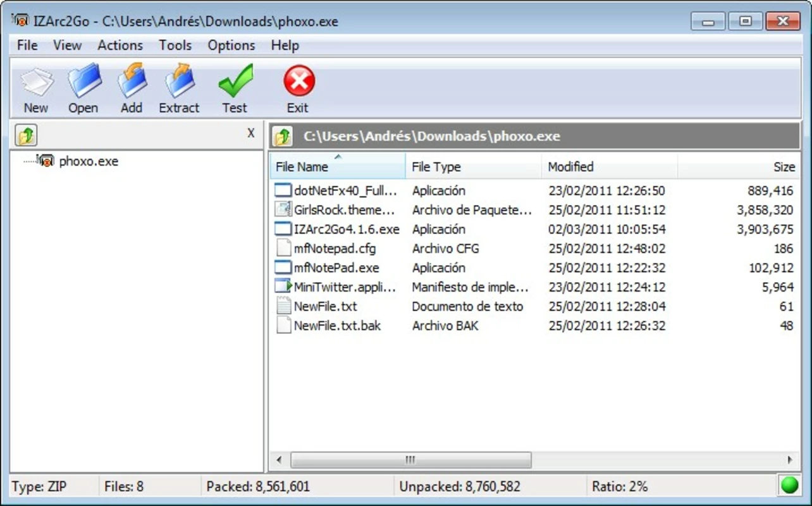Viewport: 812px width, 506px height.
Task: Click the 'Unpacked: 8,760,582' status entry
Action: point(460,486)
